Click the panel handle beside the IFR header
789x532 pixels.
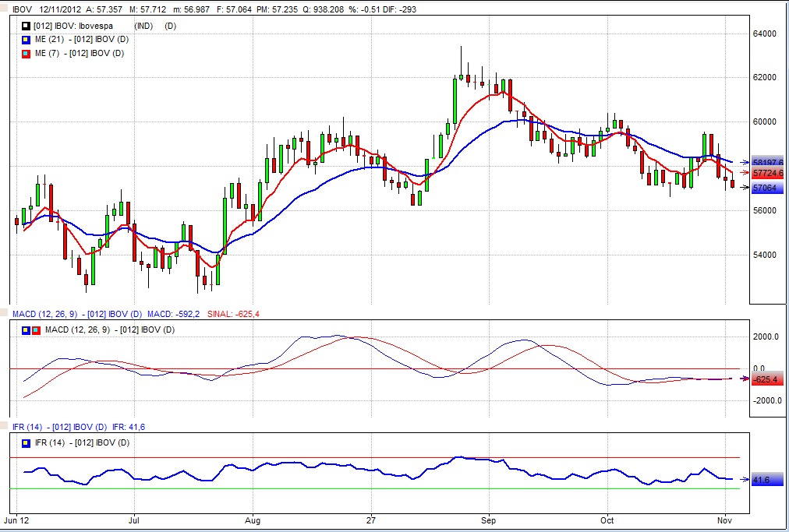[x=5, y=428]
